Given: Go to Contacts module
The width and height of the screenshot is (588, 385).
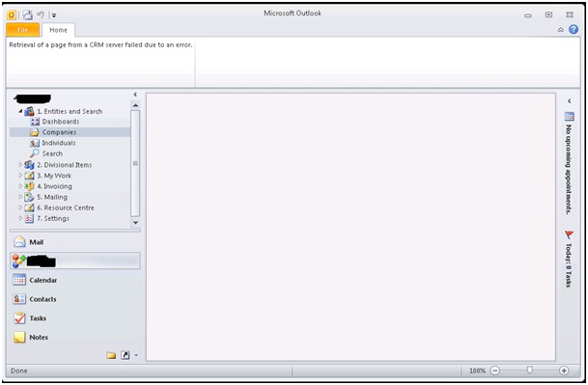Looking at the screenshot, I should (x=75, y=299).
